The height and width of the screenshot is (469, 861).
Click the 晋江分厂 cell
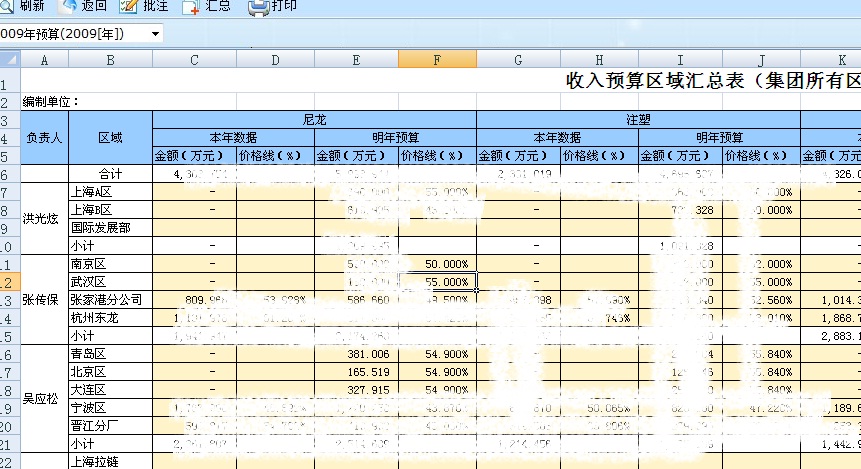coord(110,426)
